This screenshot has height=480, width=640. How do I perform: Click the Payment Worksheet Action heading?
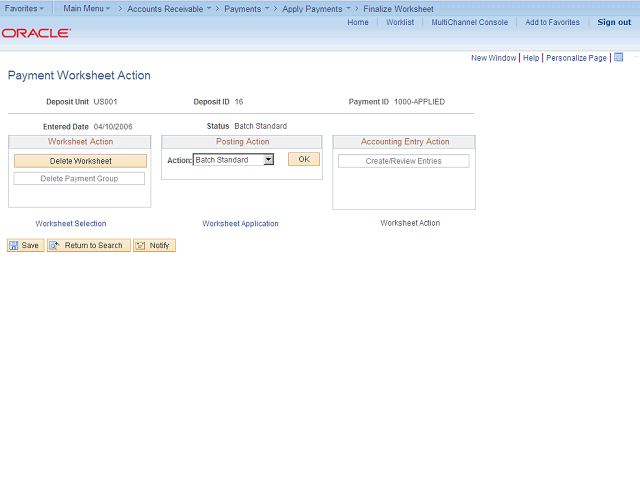pyautogui.click(x=79, y=75)
